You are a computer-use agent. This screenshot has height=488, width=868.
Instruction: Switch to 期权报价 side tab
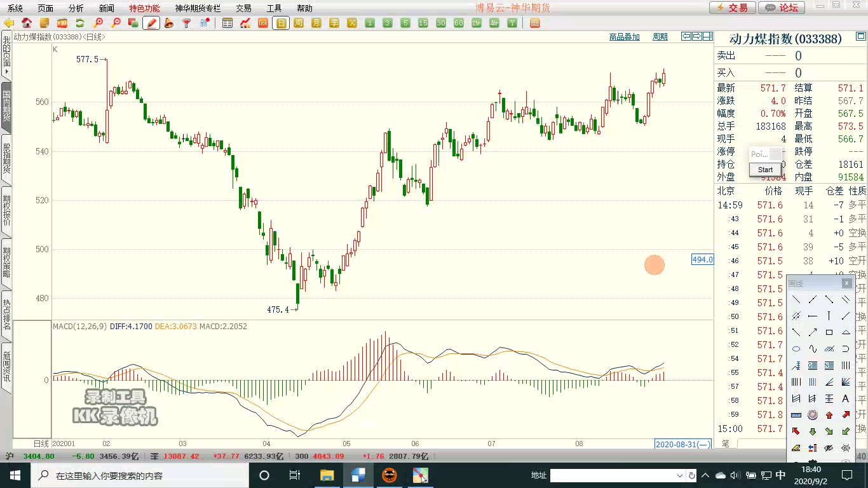(6, 210)
